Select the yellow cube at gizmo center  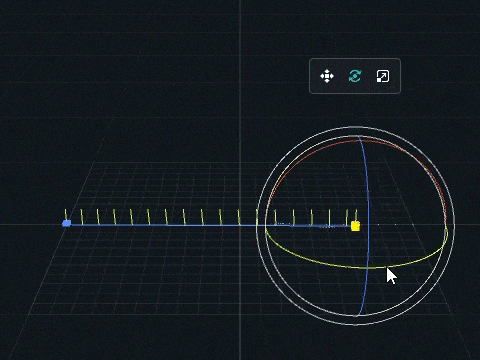(355, 226)
